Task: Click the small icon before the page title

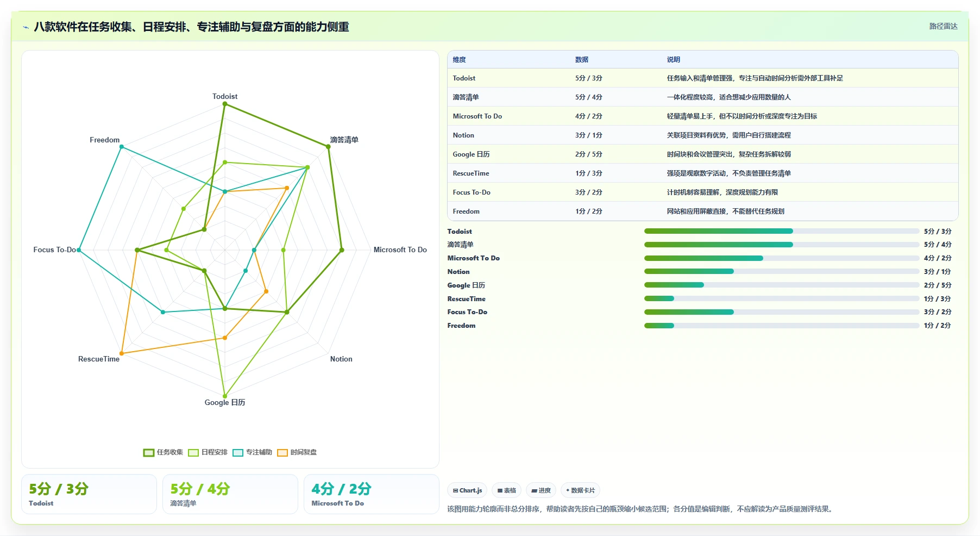Action: click(x=26, y=27)
